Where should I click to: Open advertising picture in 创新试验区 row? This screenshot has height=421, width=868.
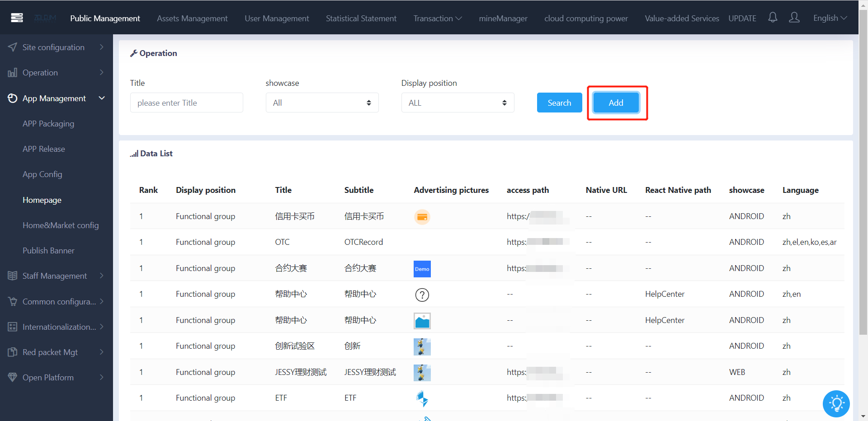click(x=422, y=347)
